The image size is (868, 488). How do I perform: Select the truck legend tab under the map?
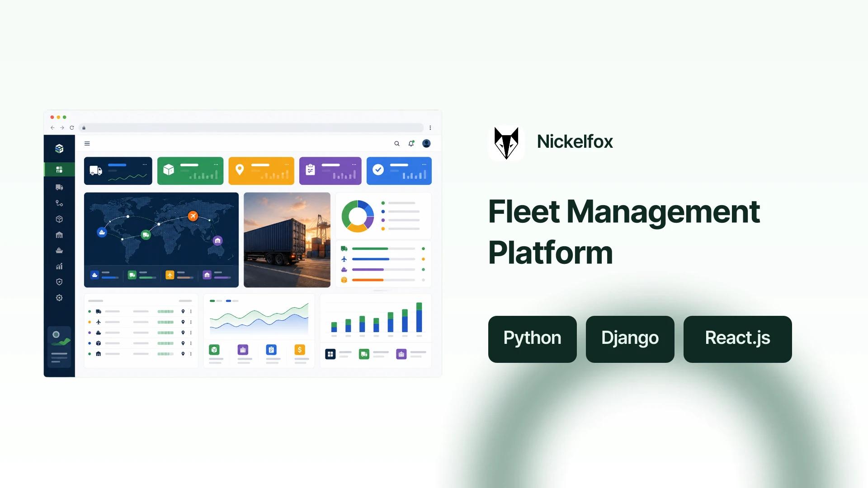[x=142, y=275]
